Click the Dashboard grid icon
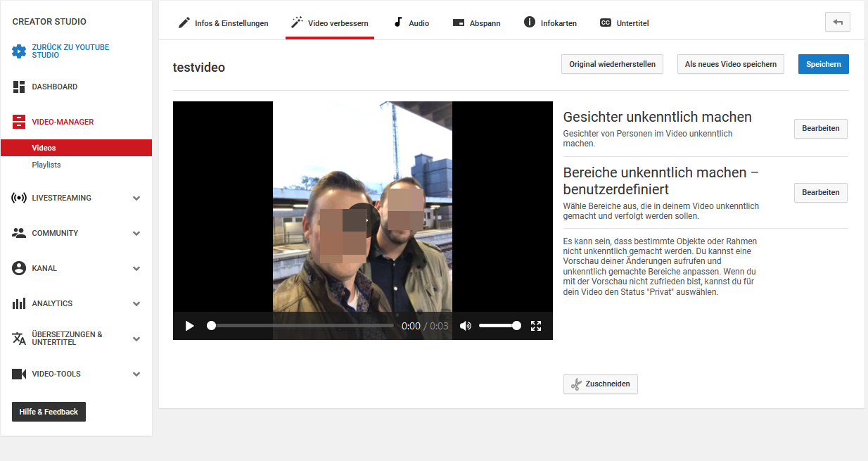This screenshot has width=868, height=461. (19, 87)
